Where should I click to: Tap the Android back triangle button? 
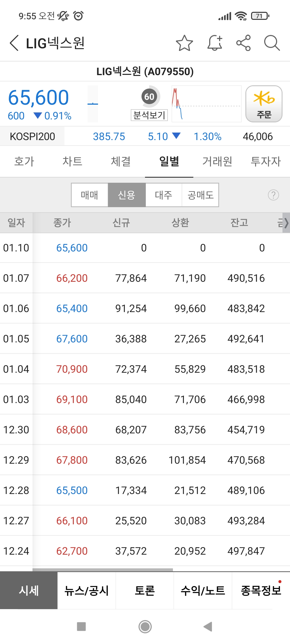(208, 627)
